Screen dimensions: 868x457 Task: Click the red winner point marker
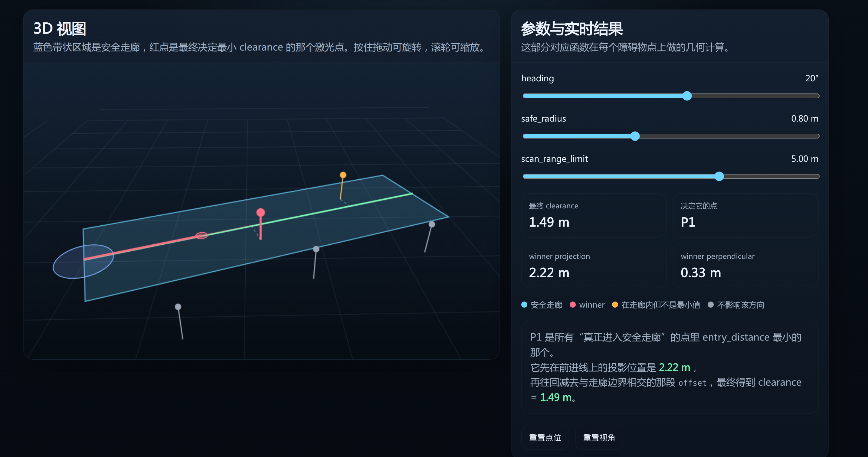coord(260,213)
